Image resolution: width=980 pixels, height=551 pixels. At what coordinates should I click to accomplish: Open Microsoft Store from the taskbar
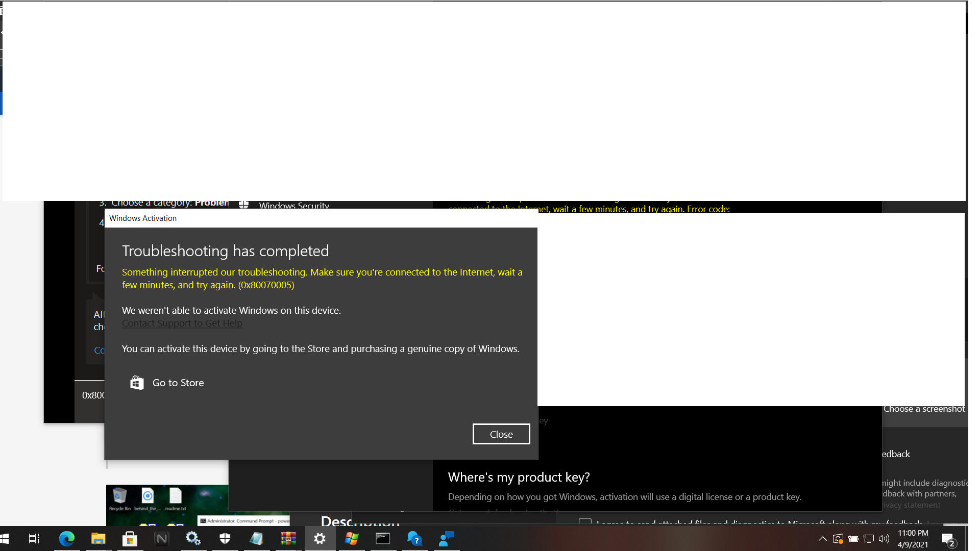pos(130,538)
